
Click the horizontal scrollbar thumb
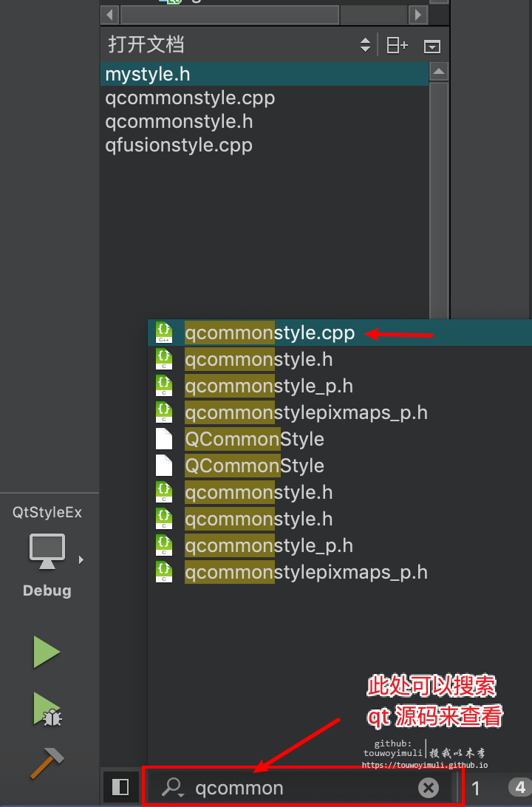(230, 15)
